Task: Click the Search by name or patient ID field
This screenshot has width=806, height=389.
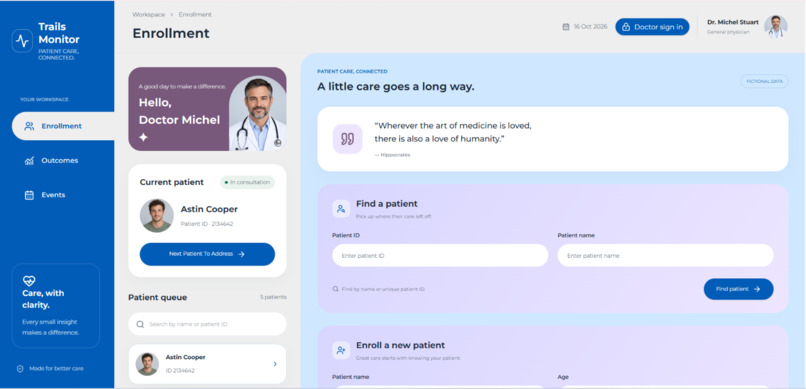Action: (x=207, y=324)
